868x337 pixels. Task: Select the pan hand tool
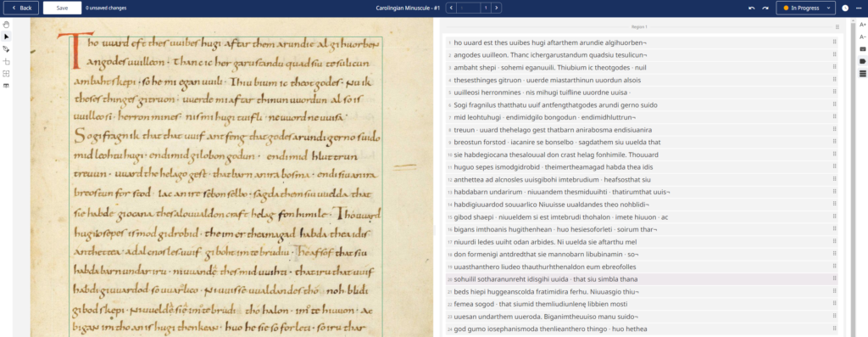click(x=6, y=25)
